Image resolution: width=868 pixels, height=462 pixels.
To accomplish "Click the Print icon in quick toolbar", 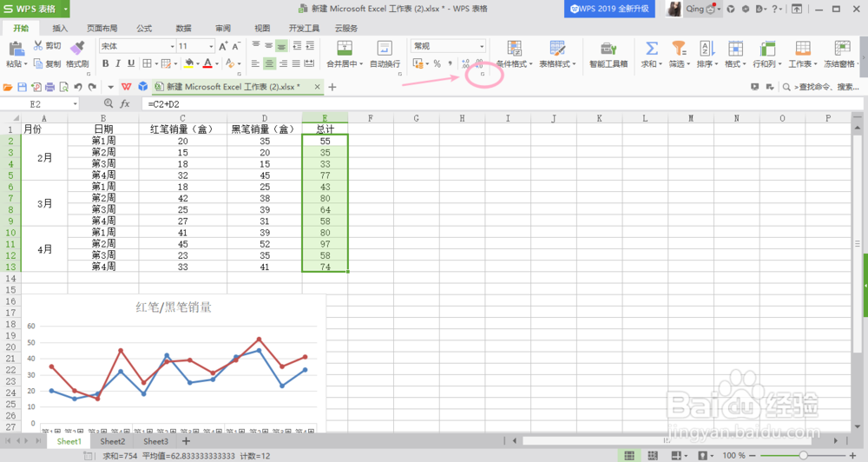I will (49, 87).
